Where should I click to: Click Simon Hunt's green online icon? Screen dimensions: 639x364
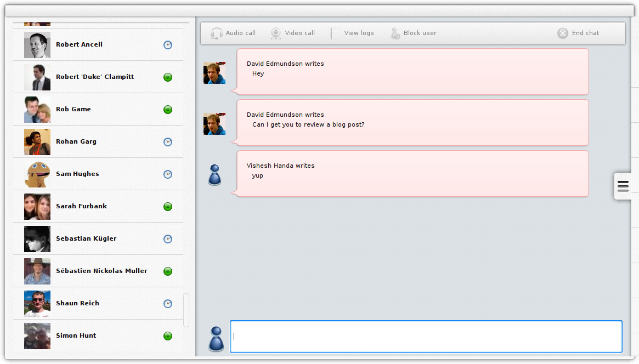[x=168, y=336]
